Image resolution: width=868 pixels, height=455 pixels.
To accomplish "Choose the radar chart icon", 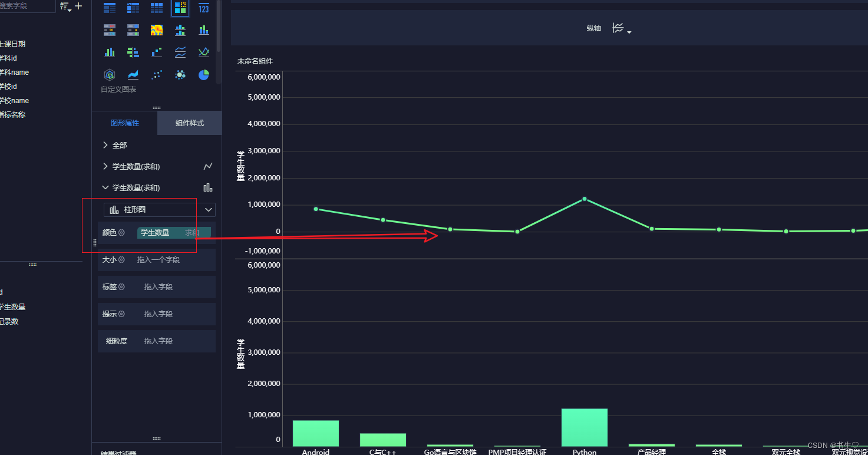I will (110, 75).
